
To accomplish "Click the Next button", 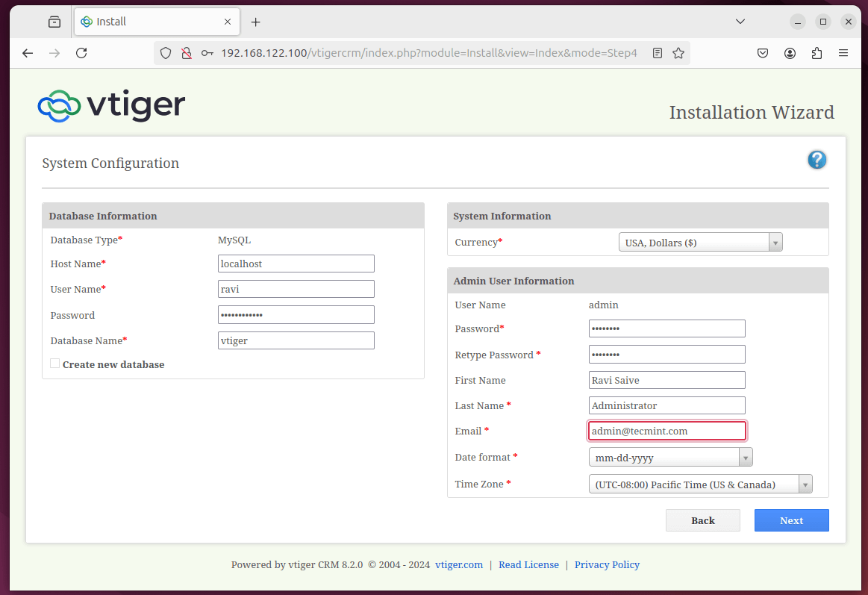I will [x=791, y=520].
